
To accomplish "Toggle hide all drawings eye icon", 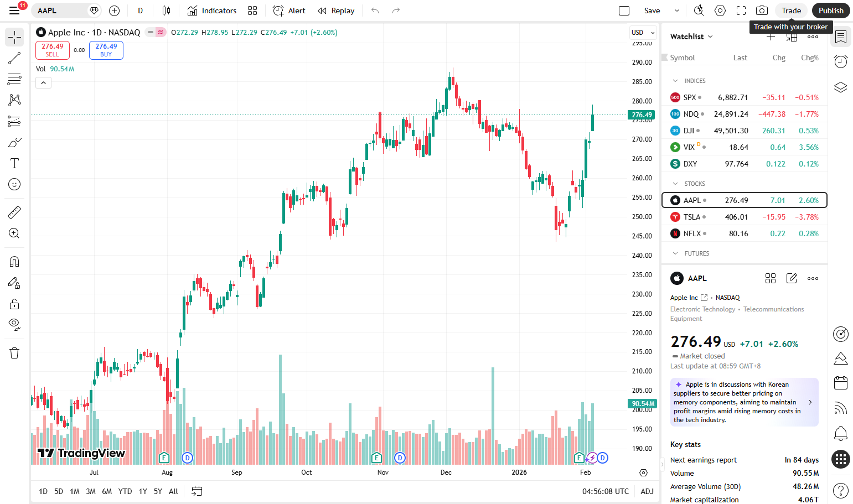I will [x=14, y=325].
